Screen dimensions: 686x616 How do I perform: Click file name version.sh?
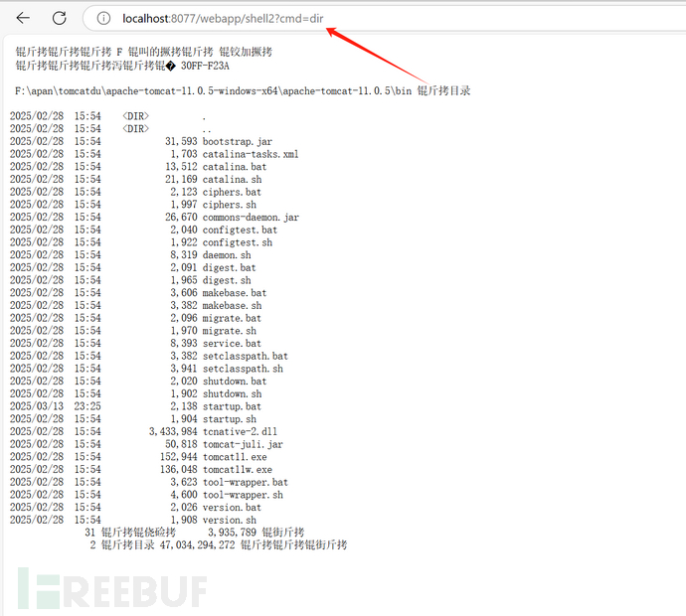click(230, 521)
